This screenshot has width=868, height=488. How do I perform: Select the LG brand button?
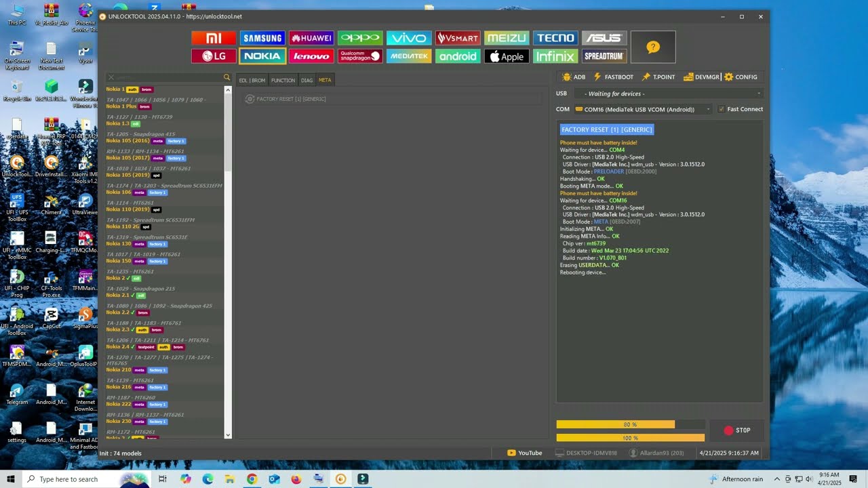pos(214,56)
